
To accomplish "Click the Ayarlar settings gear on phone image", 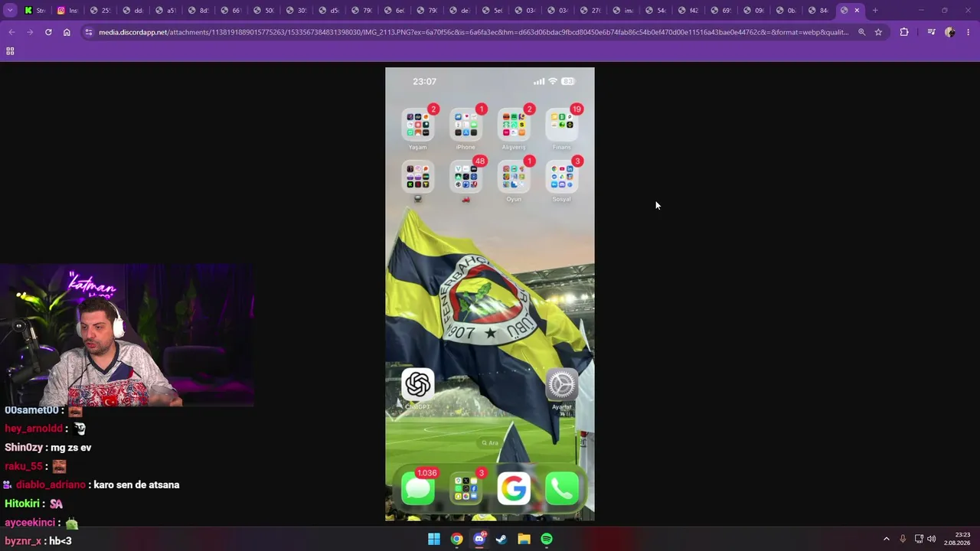I will point(561,384).
